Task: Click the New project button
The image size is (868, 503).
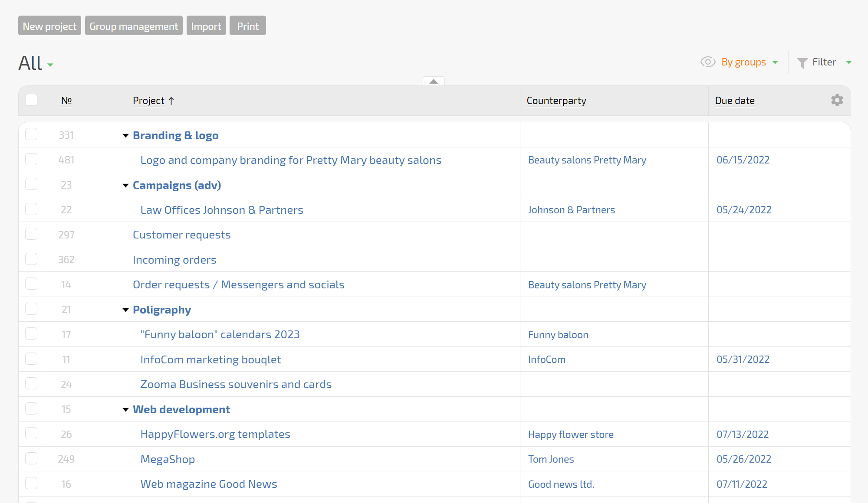Action: [49, 26]
